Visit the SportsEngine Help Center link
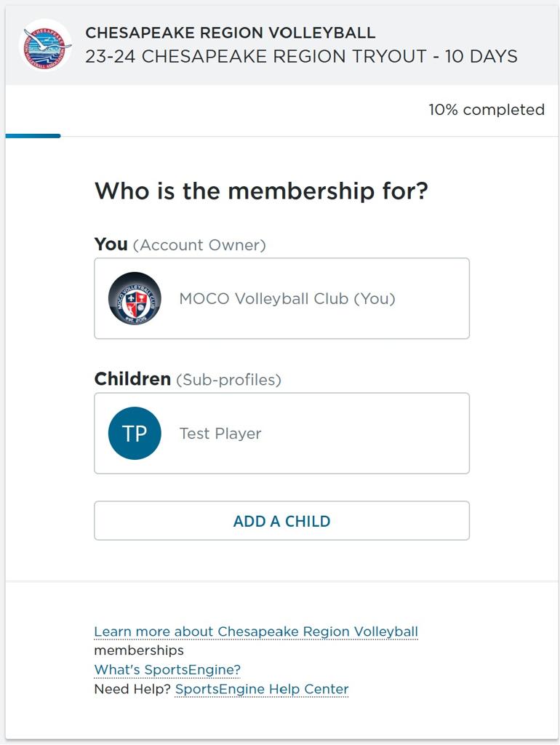Image resolution: width=560 pixels, height=745 pixels. [x=260, y=689]
